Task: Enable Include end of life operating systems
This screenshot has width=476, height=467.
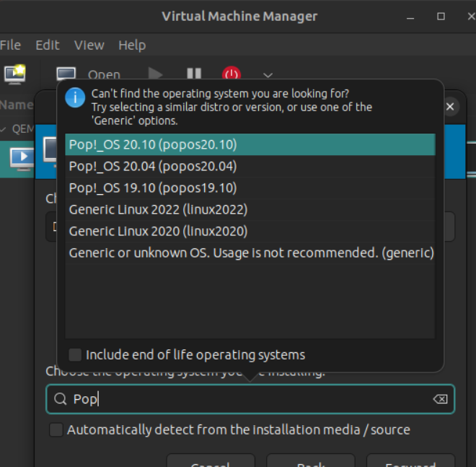Action: coord(75,354)
